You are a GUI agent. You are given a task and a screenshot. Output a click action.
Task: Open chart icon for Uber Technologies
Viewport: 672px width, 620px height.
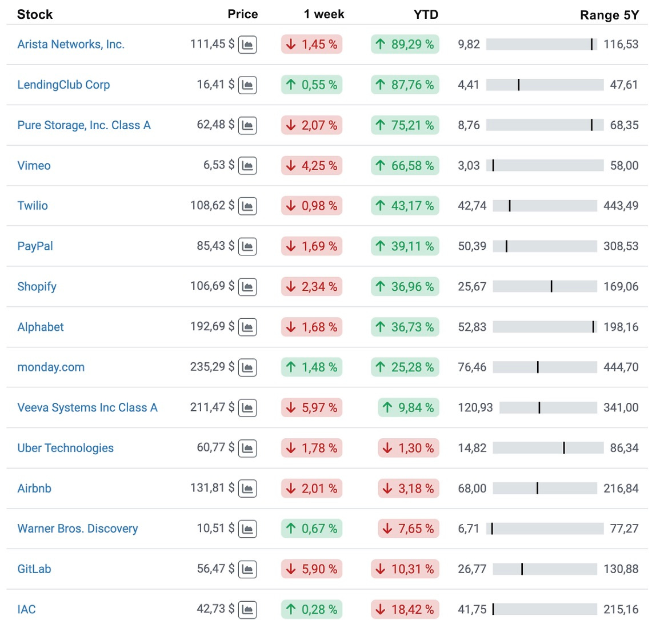point(247,448)
